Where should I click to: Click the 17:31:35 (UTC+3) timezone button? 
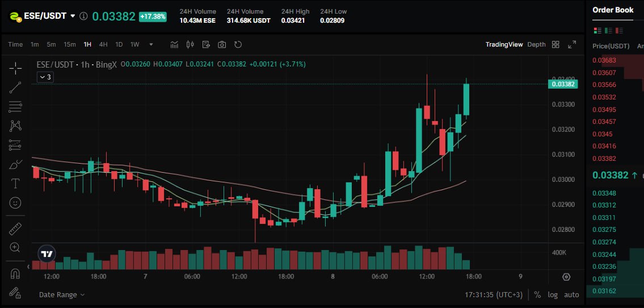[x=493, y=294]
